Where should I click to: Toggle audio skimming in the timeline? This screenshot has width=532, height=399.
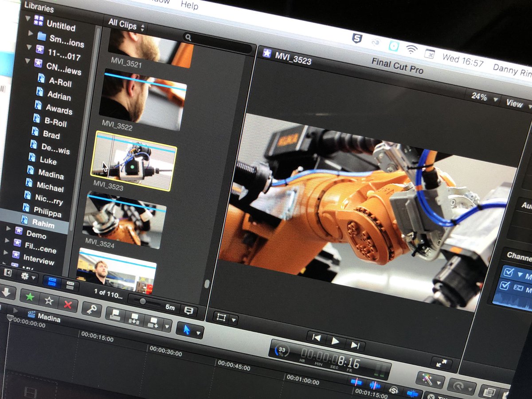[375, 385]
